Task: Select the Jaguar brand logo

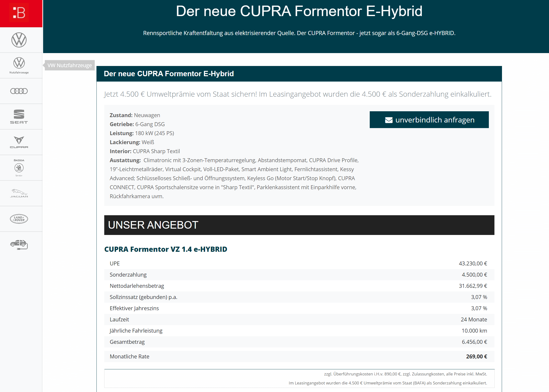Action: [19, 193]
